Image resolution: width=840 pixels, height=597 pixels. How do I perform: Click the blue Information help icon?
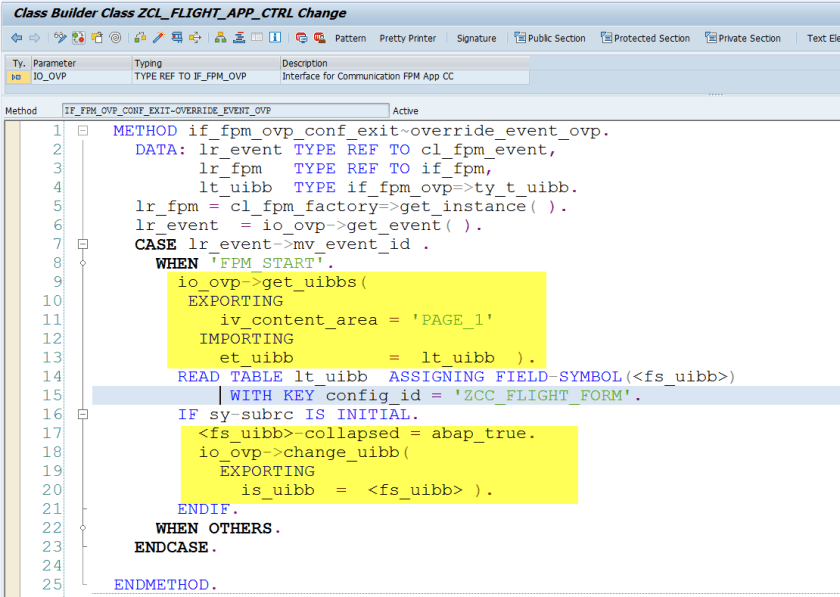pos(275,38)
